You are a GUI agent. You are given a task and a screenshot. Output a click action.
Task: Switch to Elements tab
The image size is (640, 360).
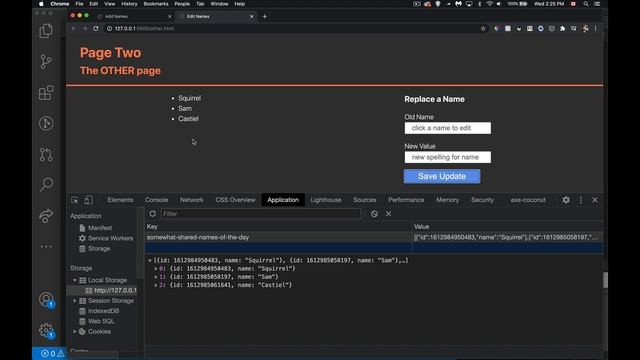click(x=120, y=200)
